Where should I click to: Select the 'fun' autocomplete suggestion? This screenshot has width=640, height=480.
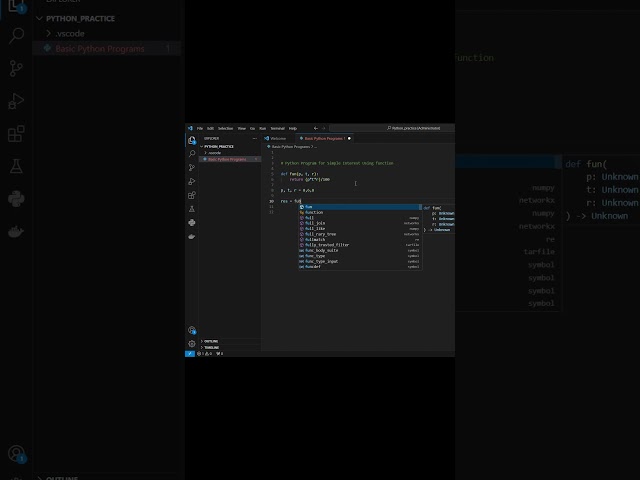[x=359, y=207]
